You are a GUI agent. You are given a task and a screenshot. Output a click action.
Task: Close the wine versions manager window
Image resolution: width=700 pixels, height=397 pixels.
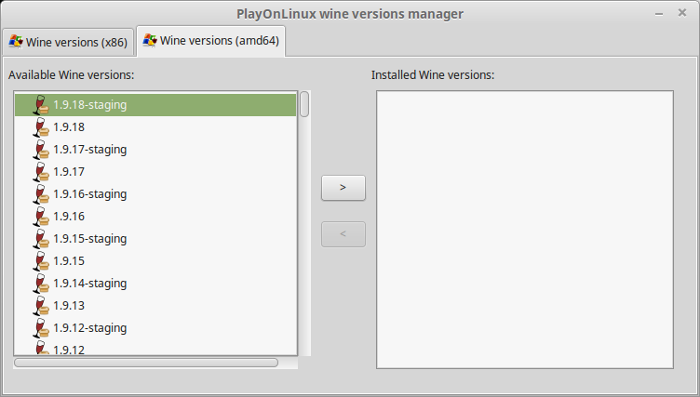click(x=682, y=13)
